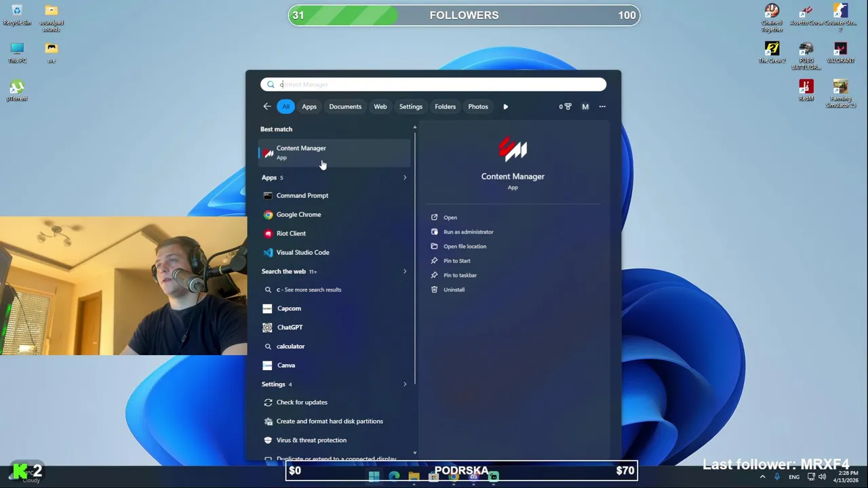Show more filter tabs with play arrow
This screenshot has width=868, height=488.
(x=505, y=106)
